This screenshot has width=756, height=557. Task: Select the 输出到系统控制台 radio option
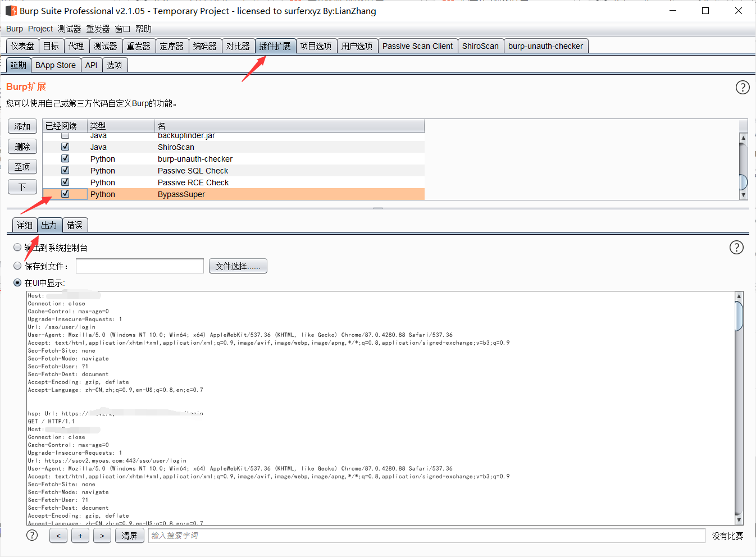(x=17, y=247)
